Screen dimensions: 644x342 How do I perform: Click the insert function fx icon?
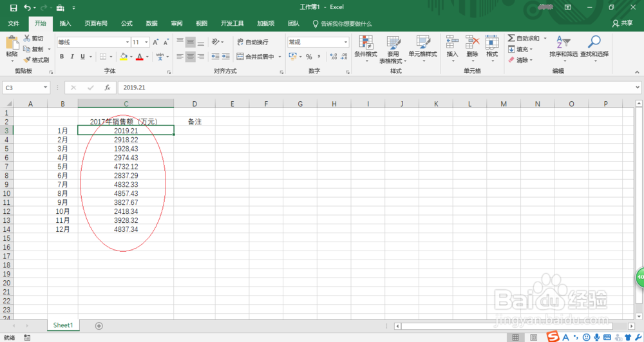pos(108,88)
